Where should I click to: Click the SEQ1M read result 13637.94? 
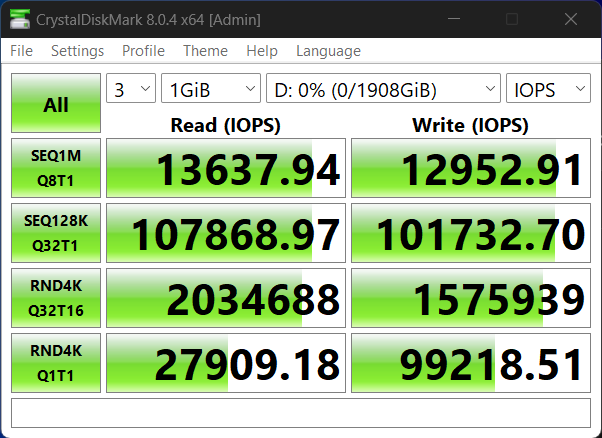(226, 168)
